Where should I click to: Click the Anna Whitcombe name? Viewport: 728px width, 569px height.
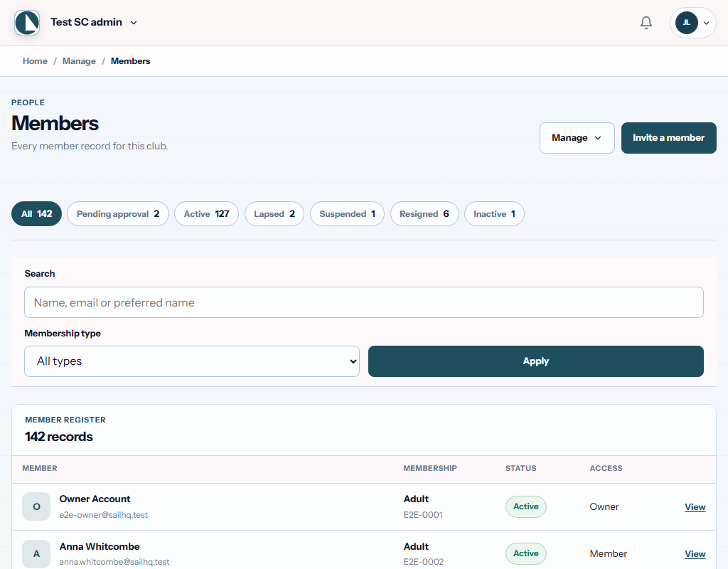100,546
